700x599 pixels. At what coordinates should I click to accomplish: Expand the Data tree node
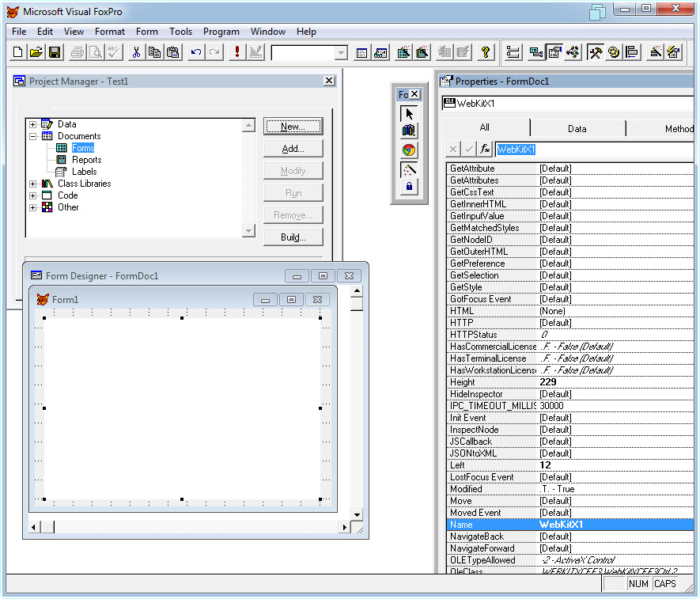click(33, 124)
